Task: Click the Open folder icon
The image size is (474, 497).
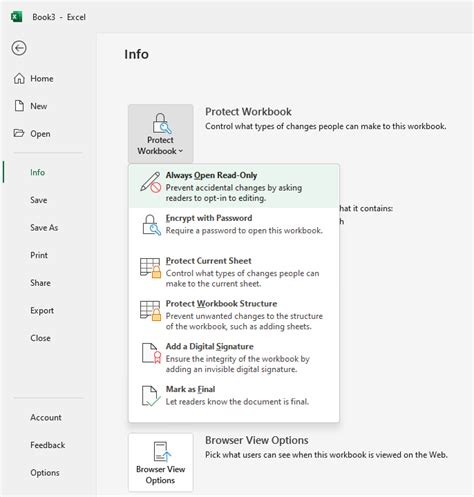Action: tap(19, 133)
